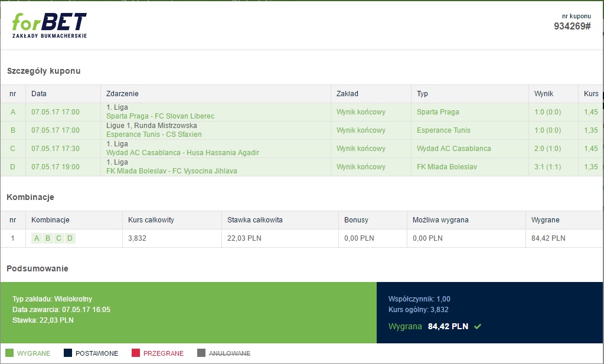Click the POSTAWIONE legend label
The width and height of the screenshot is (604, 364).
97,353
